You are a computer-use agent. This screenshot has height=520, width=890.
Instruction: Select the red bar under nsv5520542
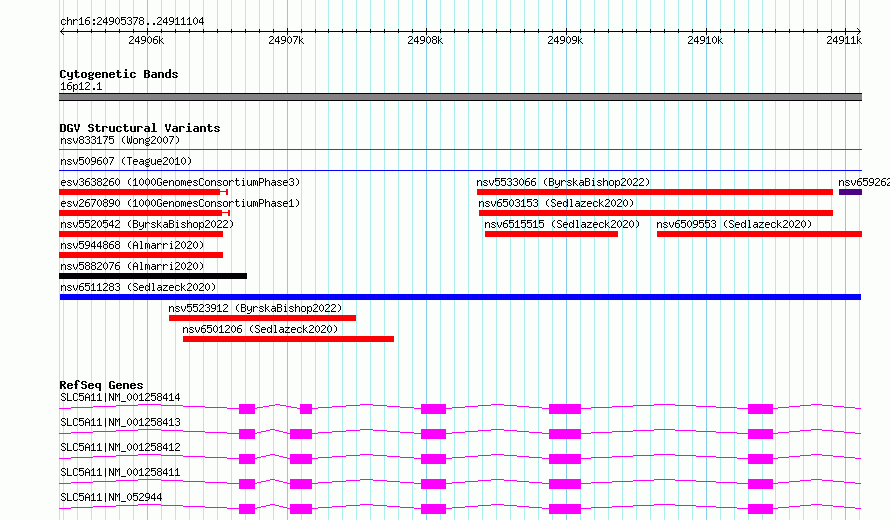pos(141,234)
